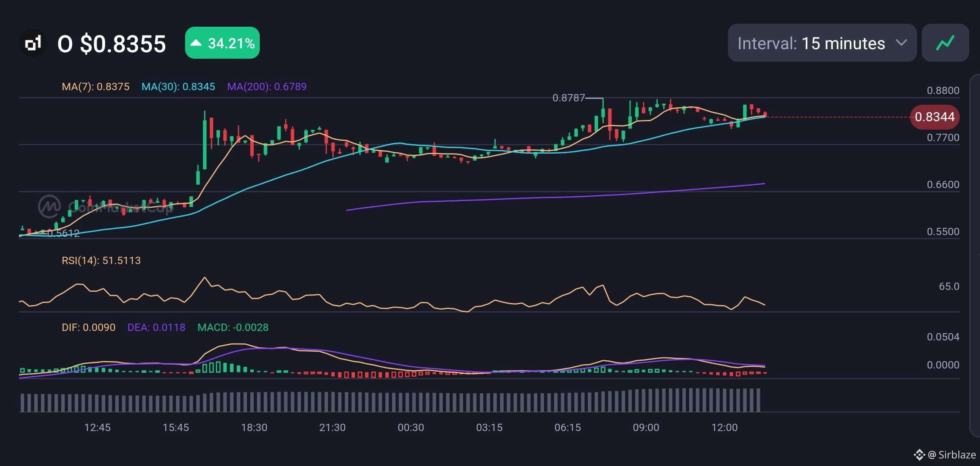This screenshot has height=466, width=980.
Task: Click the 15:45 time axis label
Action: click(x=176, y=428)
